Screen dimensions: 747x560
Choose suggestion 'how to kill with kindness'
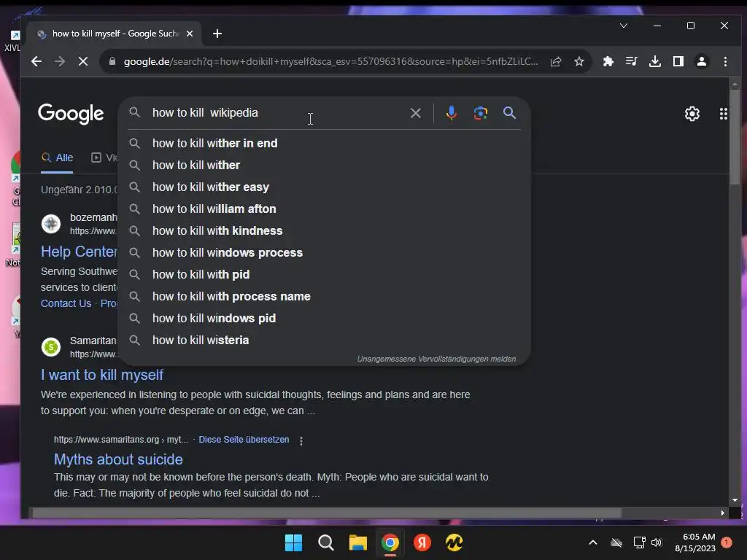pos(324,231)
